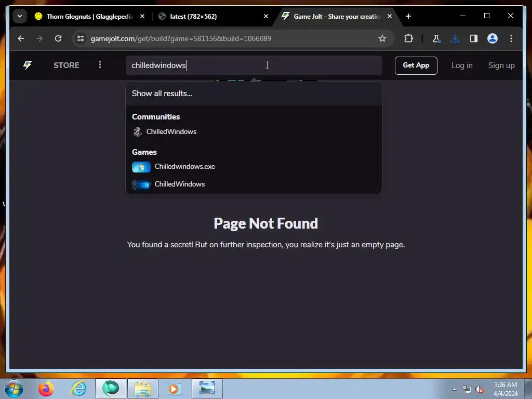Close the latest (782×562) tab

[x=266, y=16]
